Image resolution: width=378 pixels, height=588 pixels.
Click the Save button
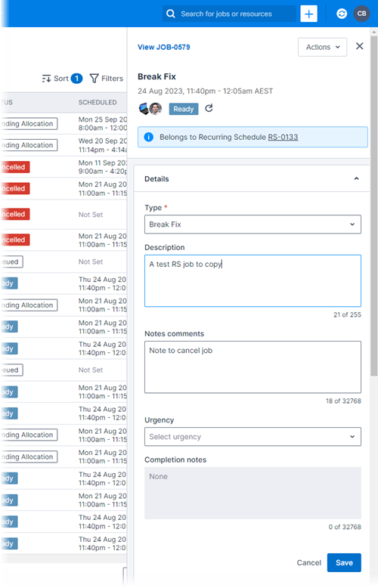[344, 562]
